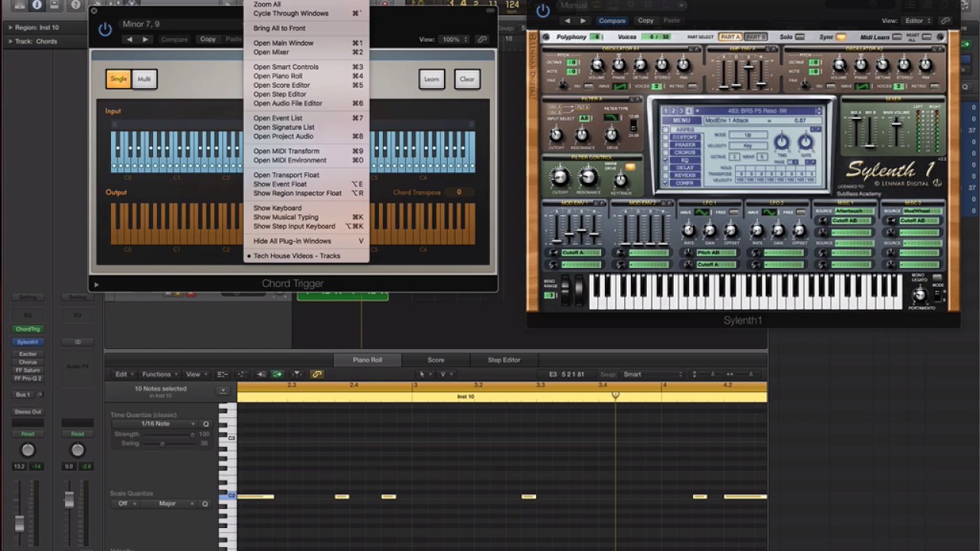Click Chord Trigger window link chain icon
980x551 pixels.
coord(482,39)
